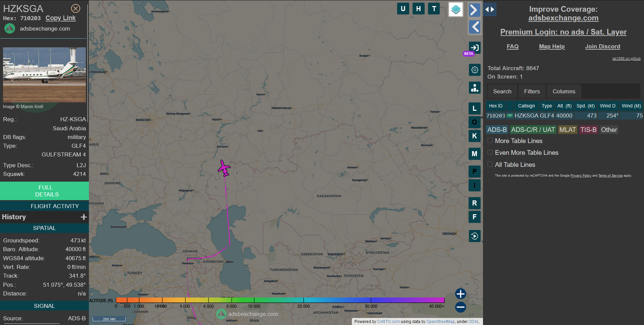
Task: Toggle the M map button
Action: click(x=474, y=154)
